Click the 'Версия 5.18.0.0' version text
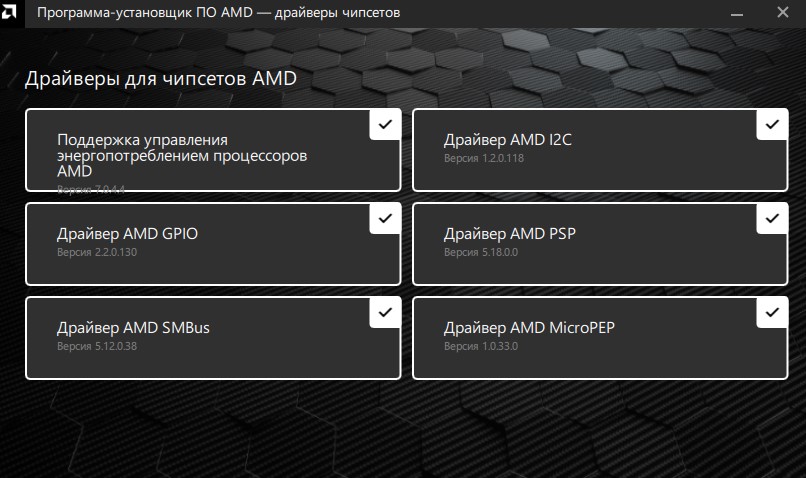 click(481, 252)
